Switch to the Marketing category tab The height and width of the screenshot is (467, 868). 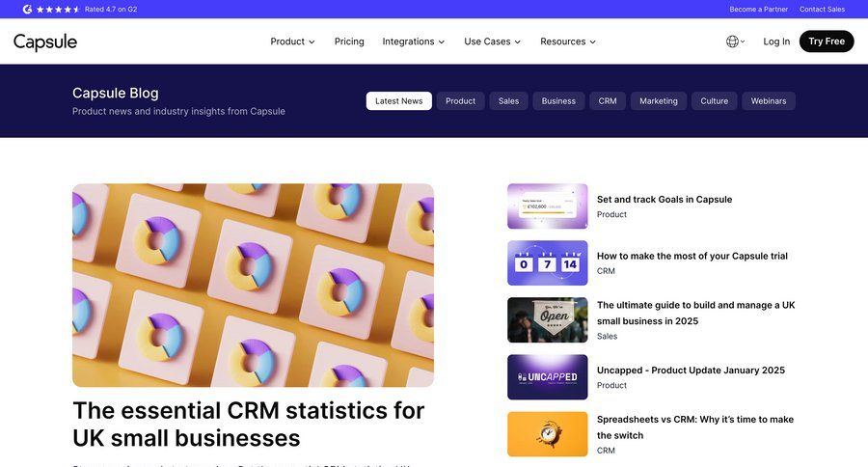[658, 101]
